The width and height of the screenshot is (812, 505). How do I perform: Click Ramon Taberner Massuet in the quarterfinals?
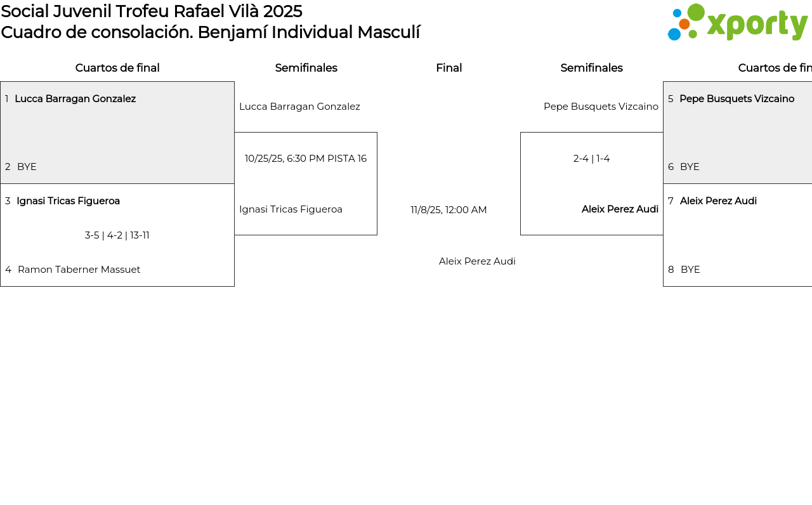point(79,270)
